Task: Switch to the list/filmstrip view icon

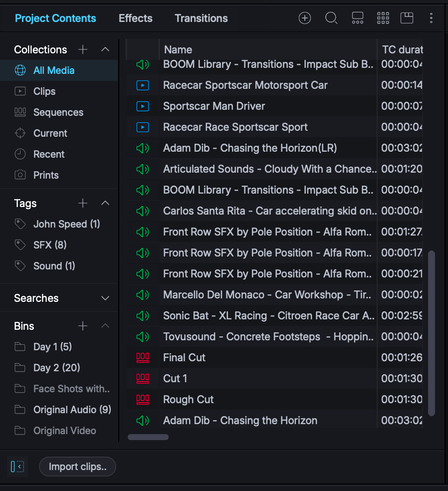Action: point(358,18)
